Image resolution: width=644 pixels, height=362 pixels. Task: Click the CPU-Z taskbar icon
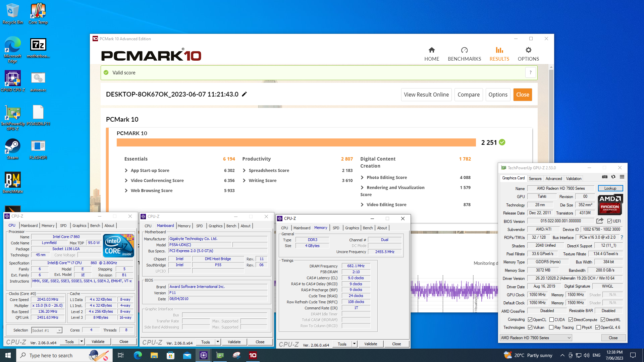[x=204, y=355]
